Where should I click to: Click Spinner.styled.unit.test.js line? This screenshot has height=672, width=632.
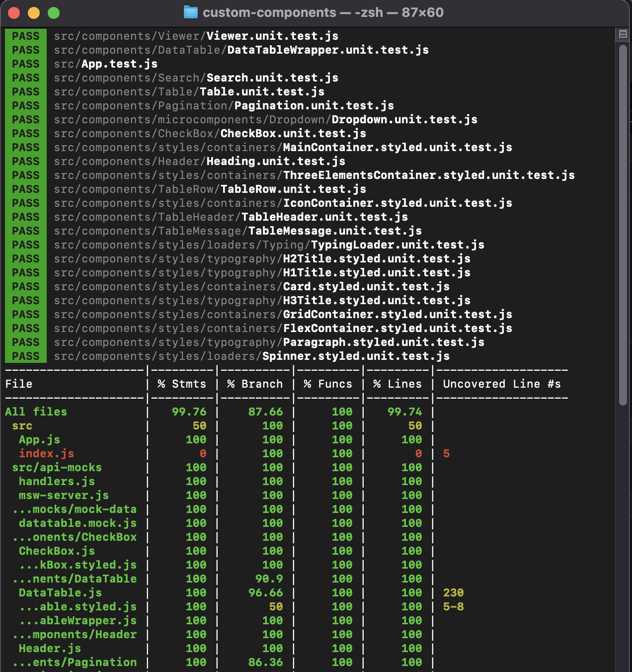point(252,356)
